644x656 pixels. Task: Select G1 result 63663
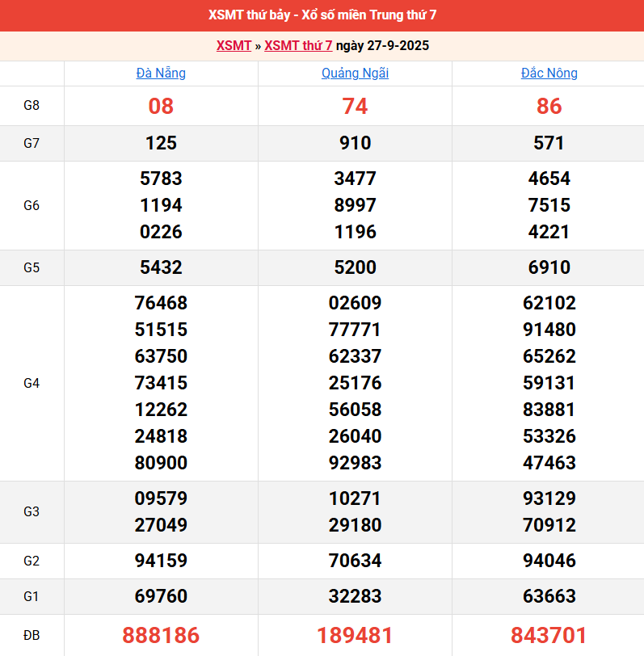(x=549, y=597)
